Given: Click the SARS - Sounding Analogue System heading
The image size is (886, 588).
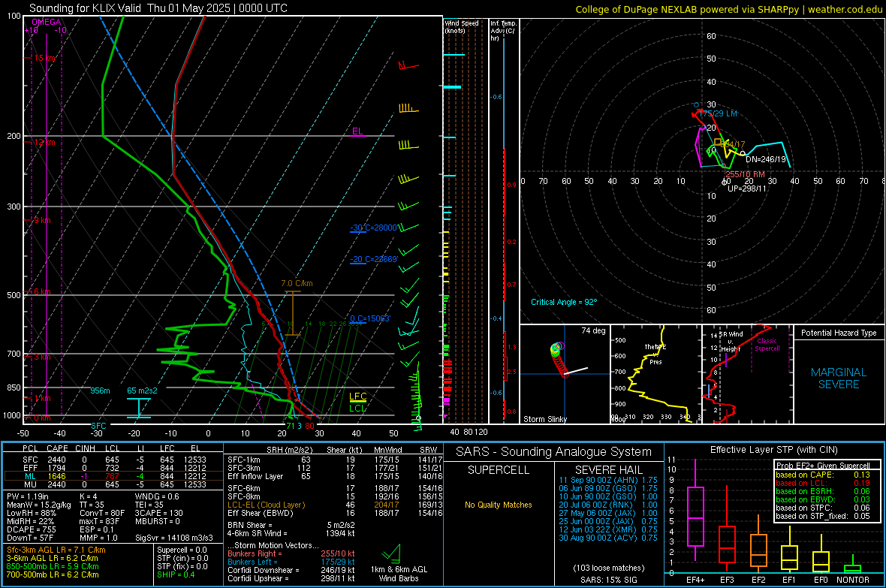Looking at the screenshot, I should tap(554, 451).
